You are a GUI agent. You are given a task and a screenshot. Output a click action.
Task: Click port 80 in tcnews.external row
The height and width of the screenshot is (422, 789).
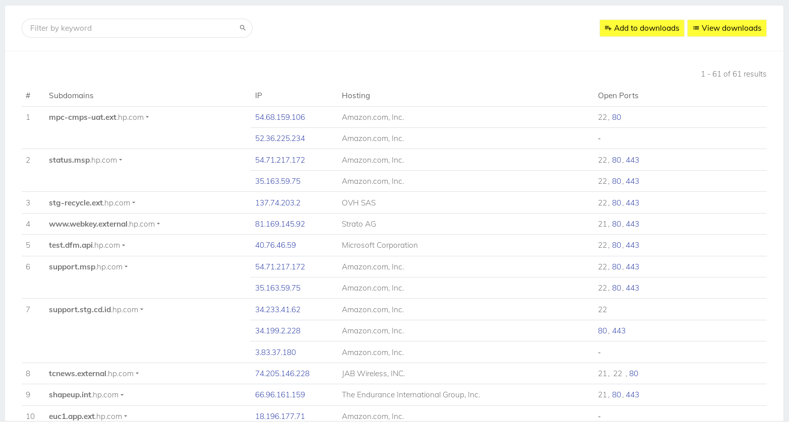(x=634, y=374)
